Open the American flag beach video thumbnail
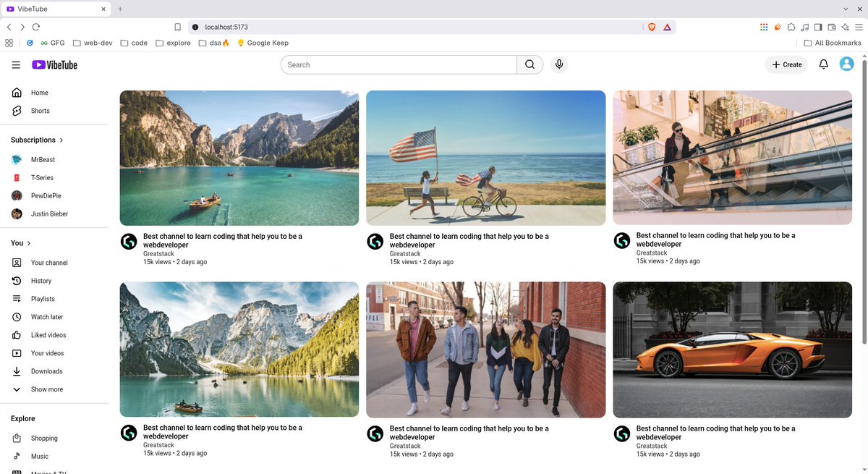Image resolution: width=868 pixels, height=474 pixels. tap(485, 158)
